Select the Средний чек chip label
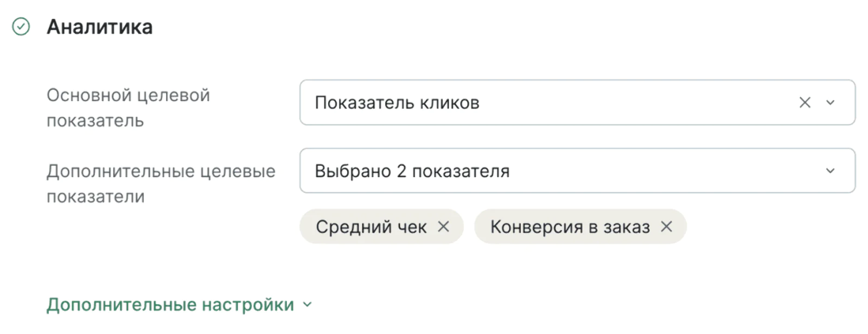Screen dimensions: 868x334 (x=371, y=226)
